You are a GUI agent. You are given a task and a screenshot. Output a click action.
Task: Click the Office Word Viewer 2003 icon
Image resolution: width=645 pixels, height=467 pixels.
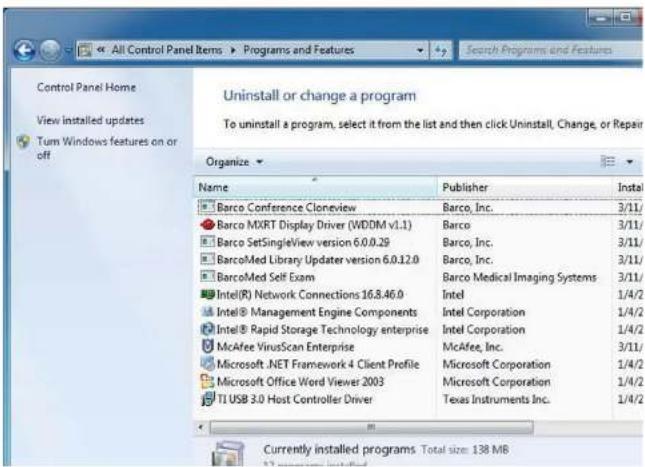pos(207,381)
